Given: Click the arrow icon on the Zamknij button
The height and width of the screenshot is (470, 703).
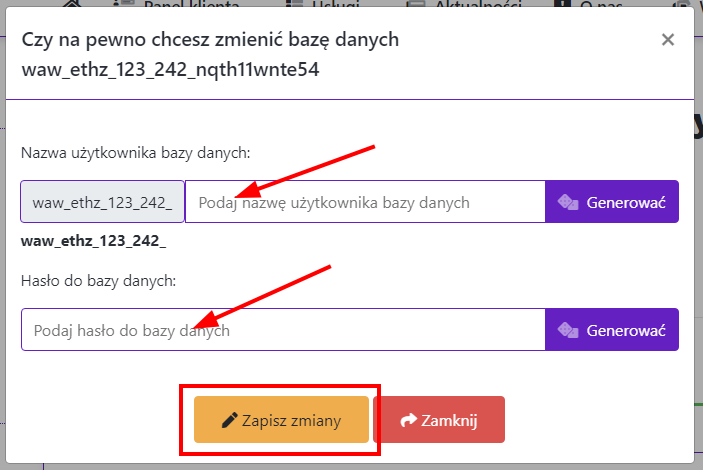Looking at the screenshot, I should click(407, 421).
